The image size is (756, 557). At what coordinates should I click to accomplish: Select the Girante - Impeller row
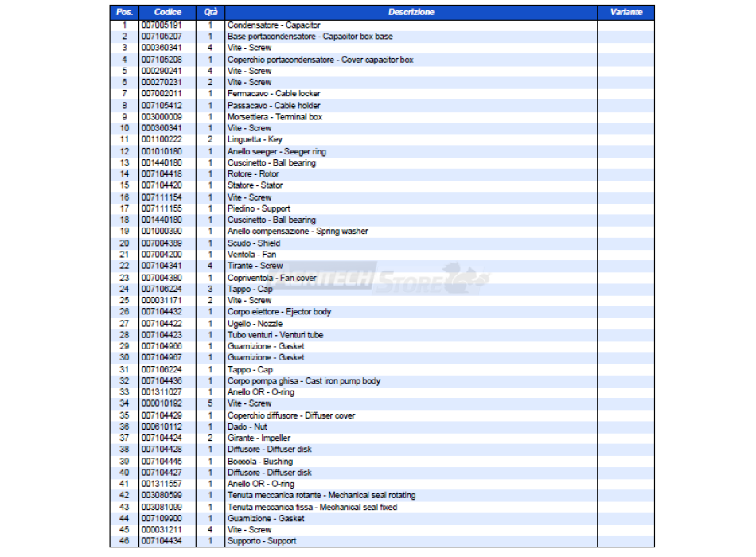259,438
